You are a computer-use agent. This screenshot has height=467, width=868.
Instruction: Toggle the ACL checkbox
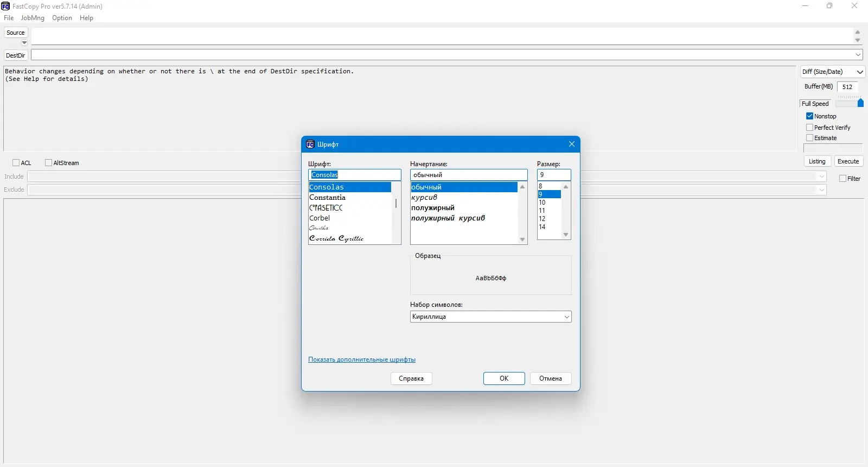click(16, 163)
